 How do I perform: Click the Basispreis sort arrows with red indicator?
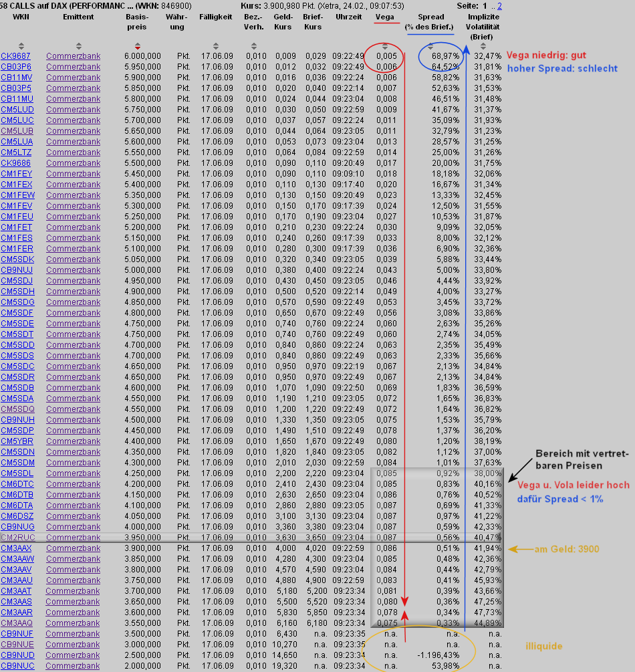[137, 46]
